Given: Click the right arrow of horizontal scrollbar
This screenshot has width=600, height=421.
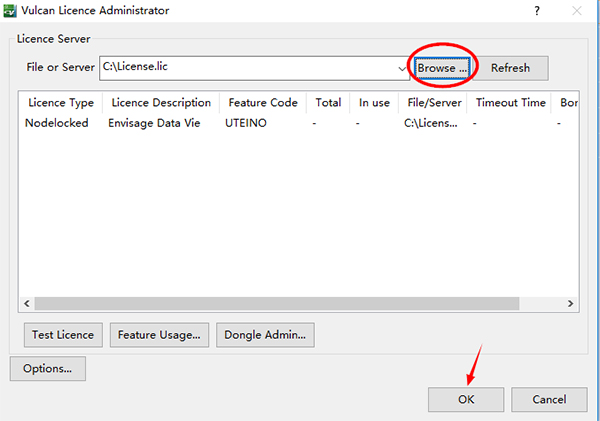Looking at the screenshot, I should point(570,304).
